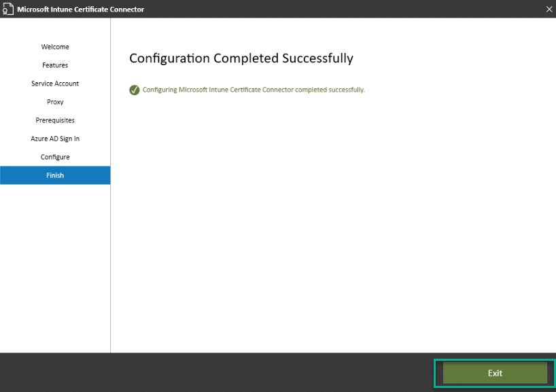Close the Certificate Connector window
Screen dimensions: 556x392
point(549,9)
